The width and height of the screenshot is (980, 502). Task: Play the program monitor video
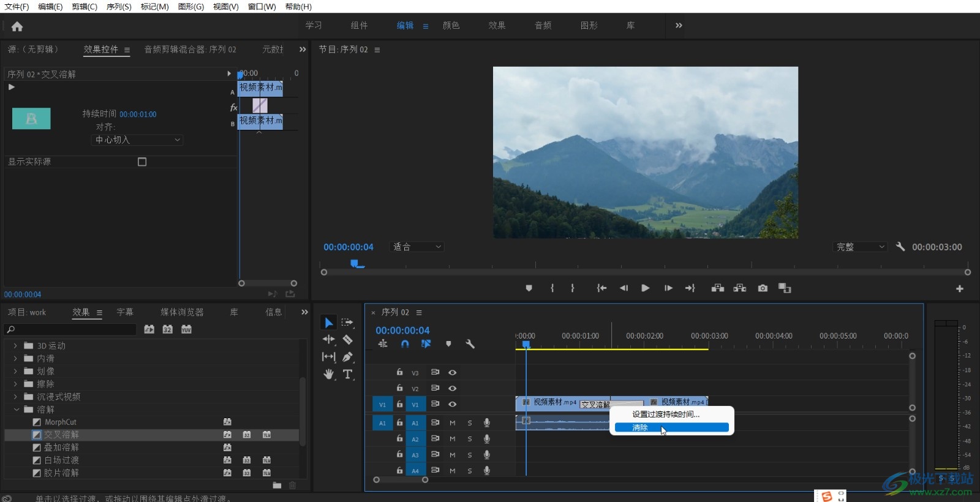coord(646,288)
